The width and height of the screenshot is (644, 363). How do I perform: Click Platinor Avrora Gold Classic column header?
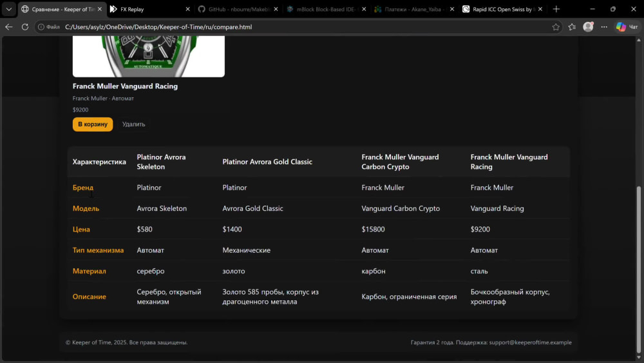[267, 162]
